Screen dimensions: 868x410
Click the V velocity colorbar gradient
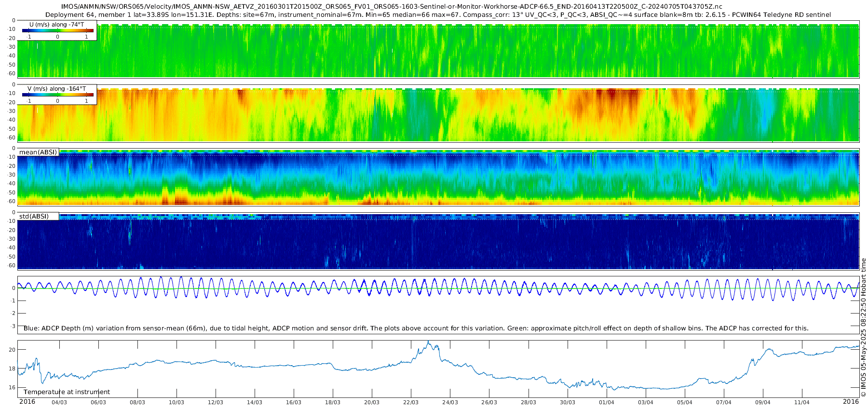[57, 95]
